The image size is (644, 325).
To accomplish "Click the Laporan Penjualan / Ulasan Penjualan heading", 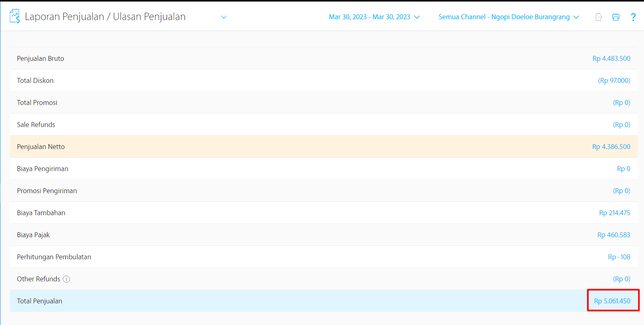I will point(105,17).
